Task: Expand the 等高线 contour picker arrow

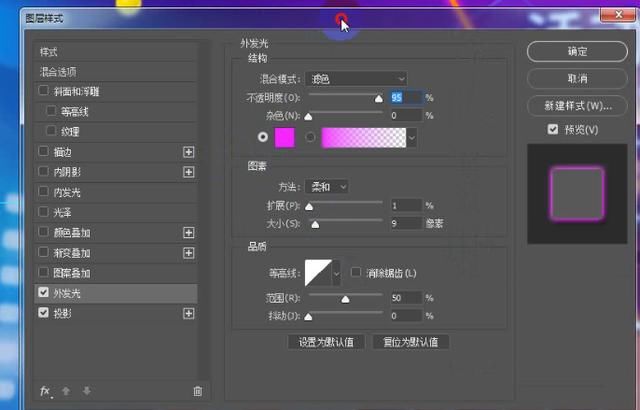Action: (336, 273)
